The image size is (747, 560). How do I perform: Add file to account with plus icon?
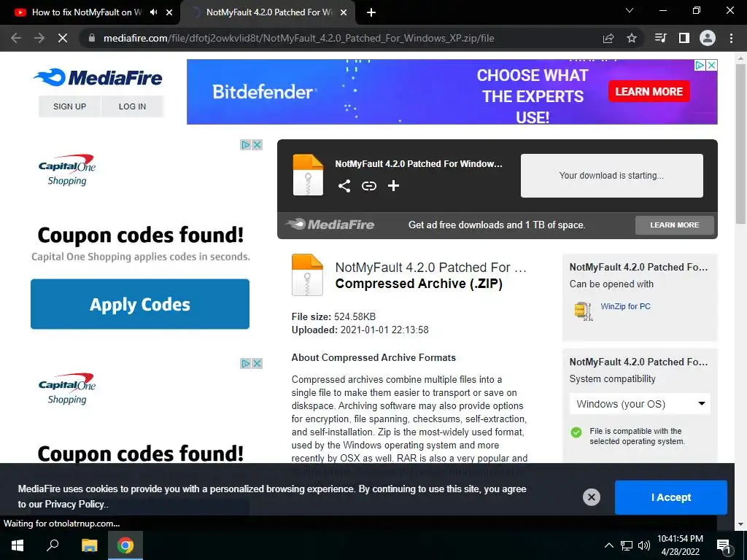[393, 186]
